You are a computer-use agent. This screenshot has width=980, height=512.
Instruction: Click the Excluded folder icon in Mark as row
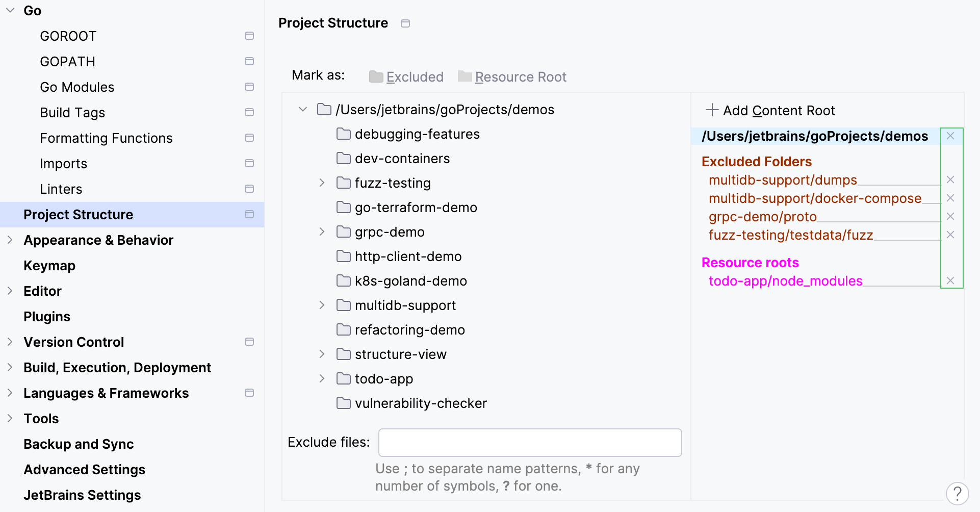coord(376,75)
